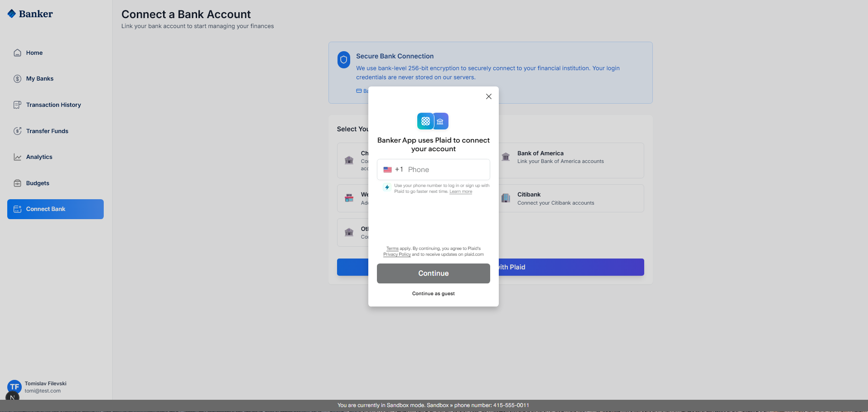Screen dimensions: 868x412
Task: Click the TF user avatar
Action: coord(14,387)
